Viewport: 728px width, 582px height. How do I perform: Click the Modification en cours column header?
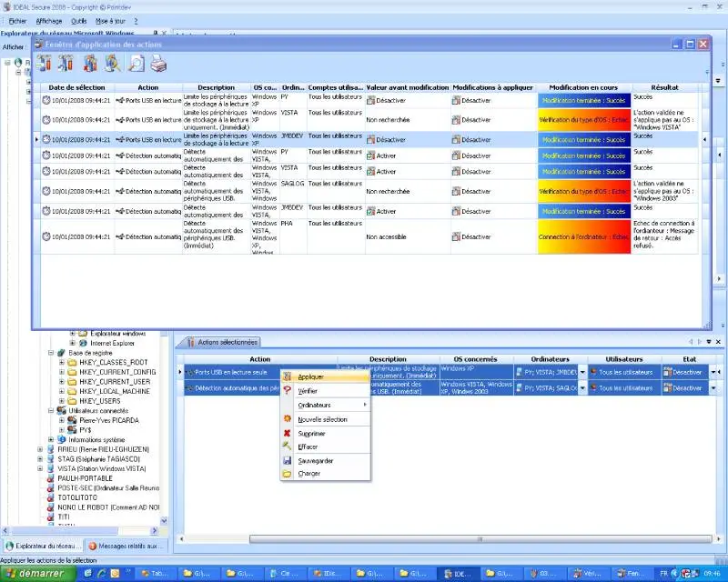pyautogui.click(x=583, y=87)
